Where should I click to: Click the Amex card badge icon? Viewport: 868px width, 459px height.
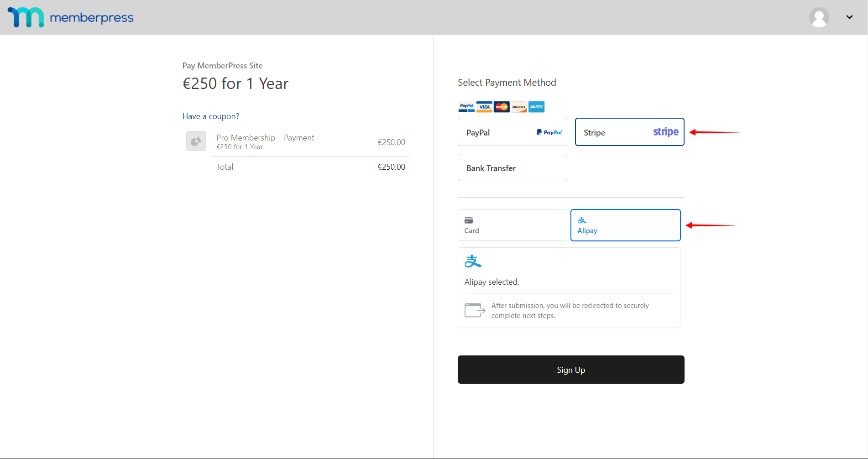click(x=536, y=107)
